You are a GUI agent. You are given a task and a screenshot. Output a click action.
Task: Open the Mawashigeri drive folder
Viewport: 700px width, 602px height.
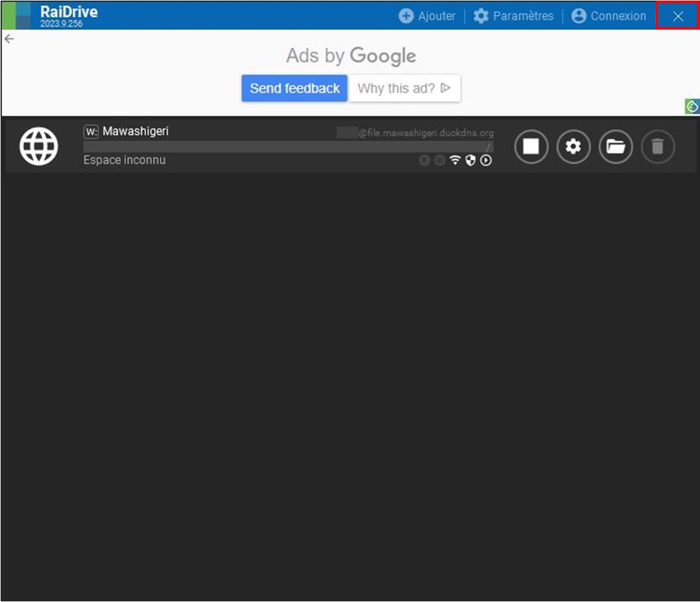[615, 147]
